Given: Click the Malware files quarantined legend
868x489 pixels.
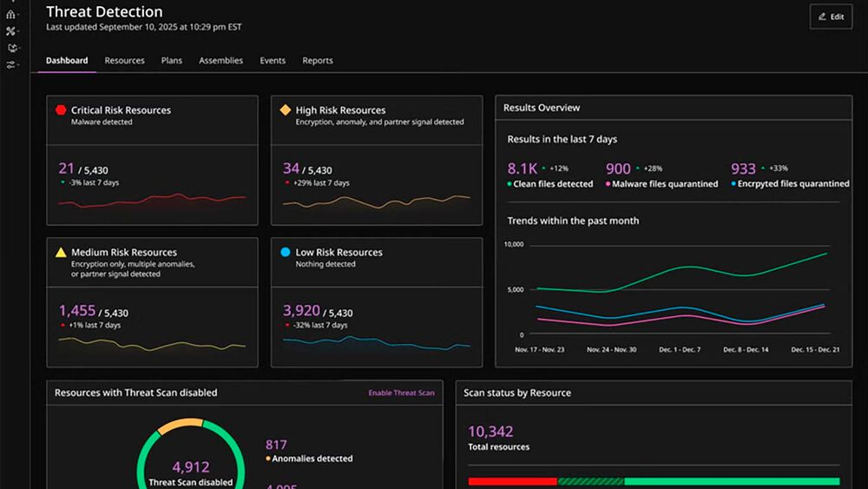Looking at the screenshot, I should coord(661,184).
